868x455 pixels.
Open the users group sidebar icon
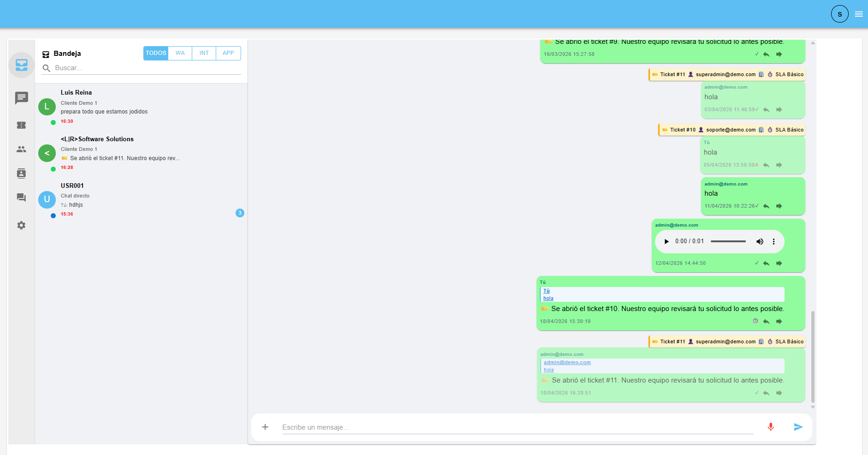coord(22,149)
